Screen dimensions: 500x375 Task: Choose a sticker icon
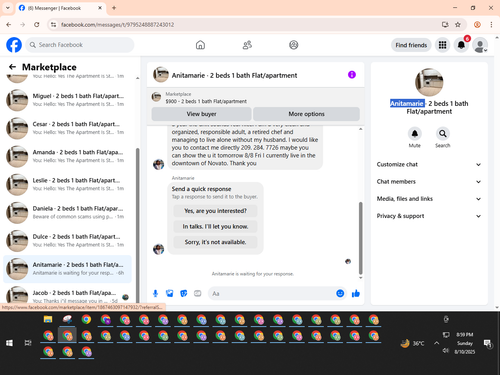click(184, 293)
